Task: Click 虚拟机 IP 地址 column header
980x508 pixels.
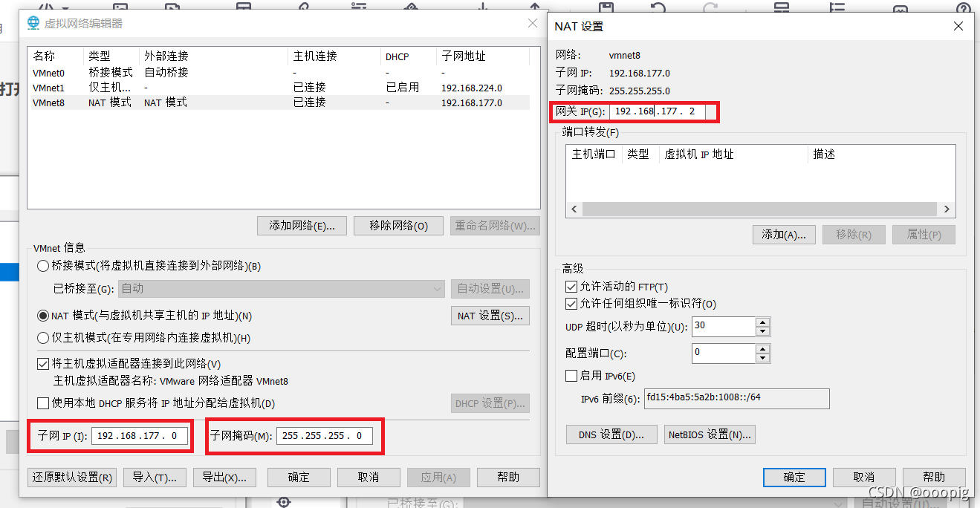Action: tap(733, 154)
